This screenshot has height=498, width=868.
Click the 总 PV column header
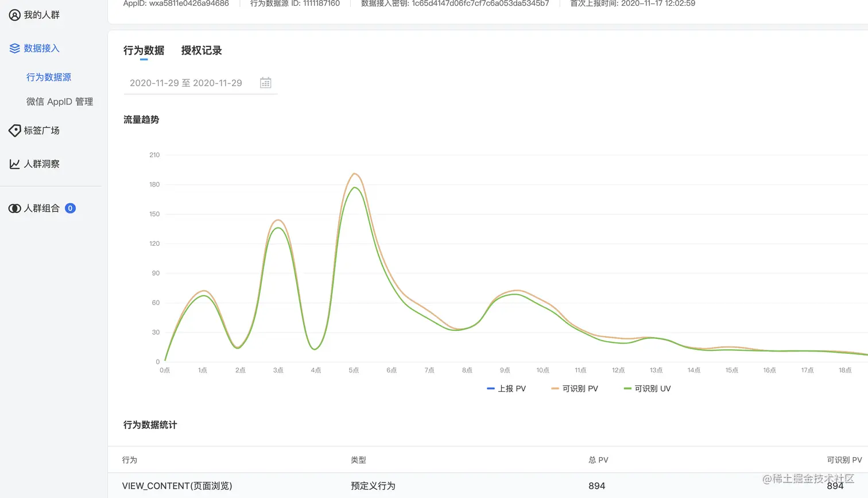(598, 460)
